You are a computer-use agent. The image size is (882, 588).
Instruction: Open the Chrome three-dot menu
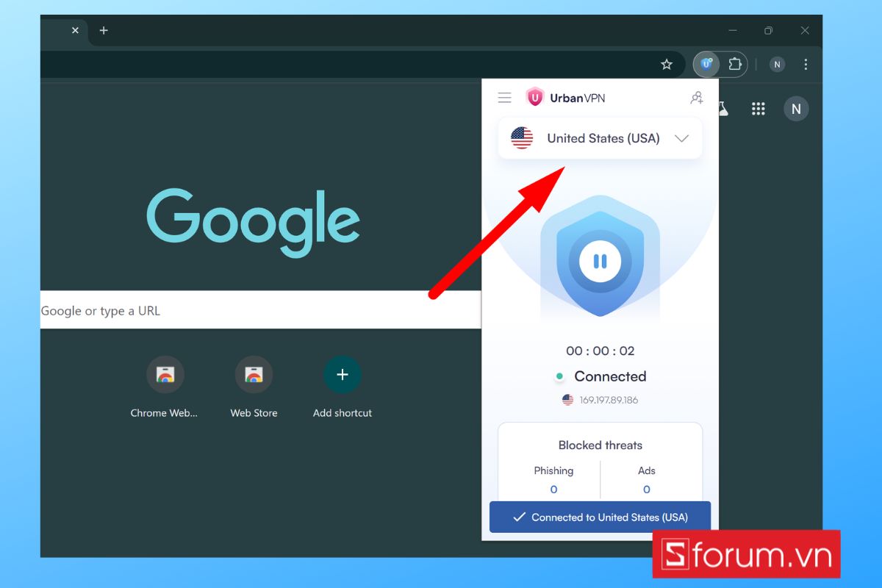(806, 65)
